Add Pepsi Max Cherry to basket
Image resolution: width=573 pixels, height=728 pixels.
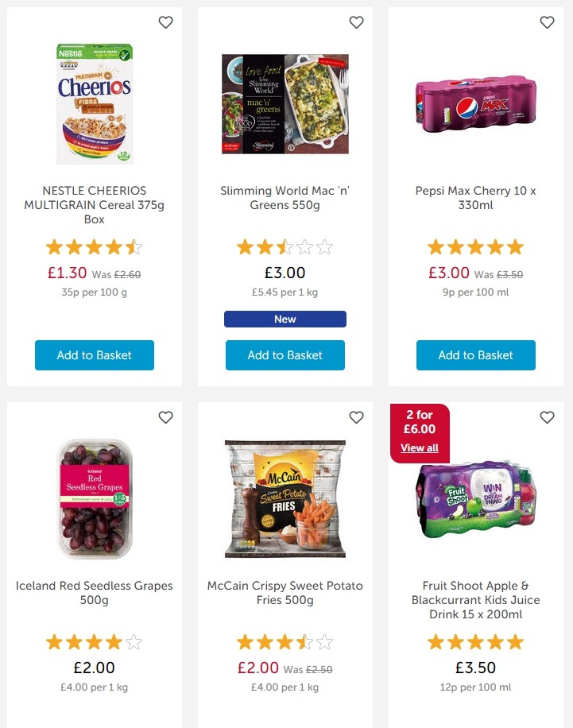476,355
